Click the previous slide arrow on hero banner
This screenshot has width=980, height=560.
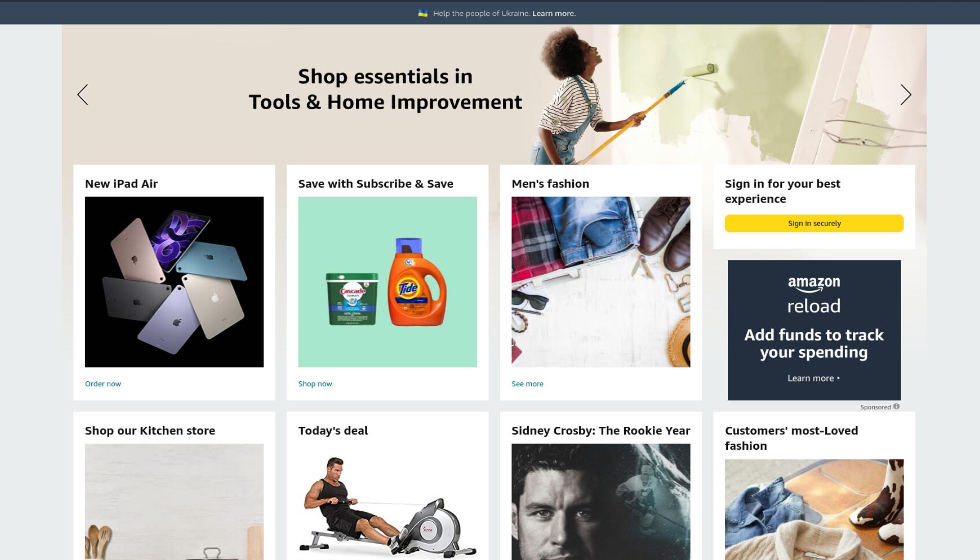click(83, 94)
